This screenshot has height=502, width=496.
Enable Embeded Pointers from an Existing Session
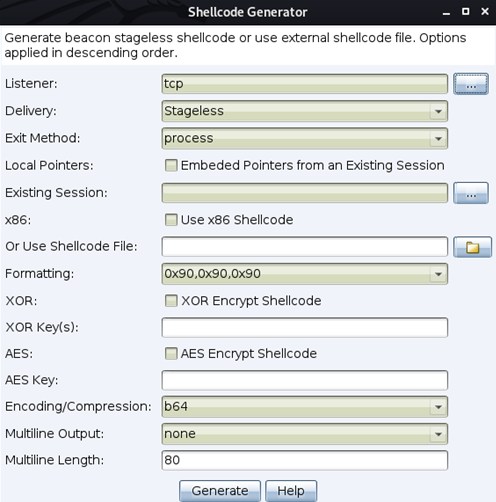click(x=171, y=165)
